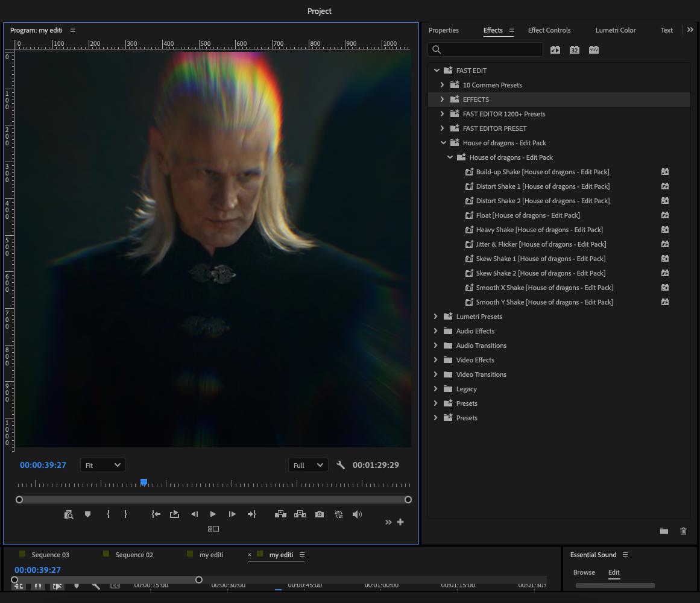Open the Program monitor panel menu
700x603 pixels.
tap(73, 30)
